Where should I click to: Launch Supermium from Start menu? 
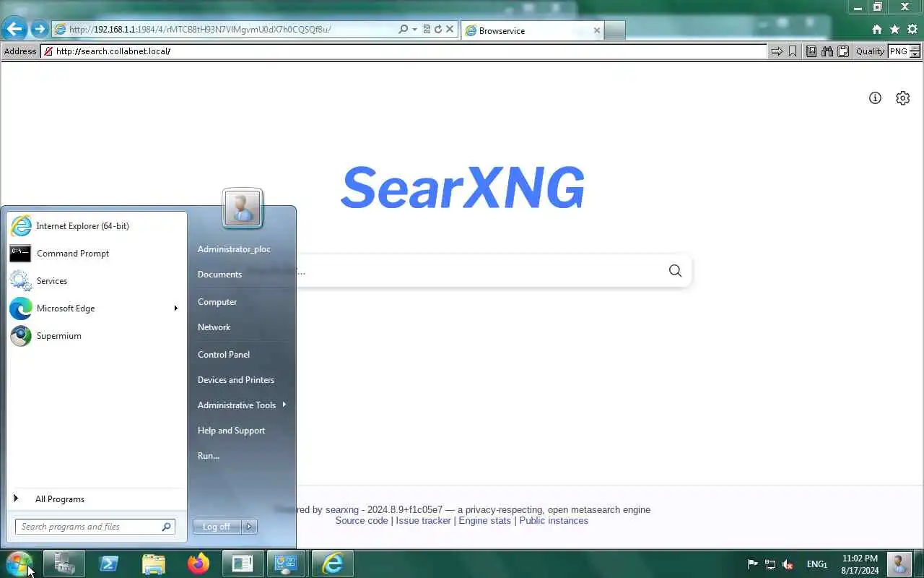click(x=96, y=336)
